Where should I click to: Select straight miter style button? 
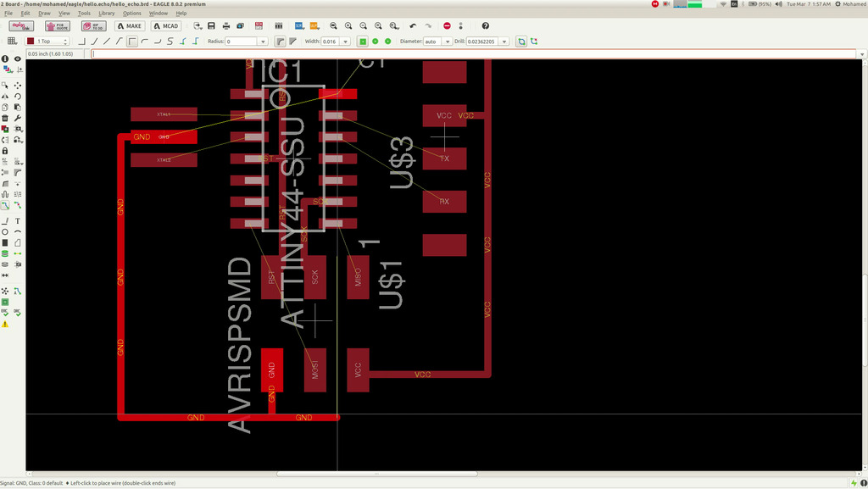292,42
